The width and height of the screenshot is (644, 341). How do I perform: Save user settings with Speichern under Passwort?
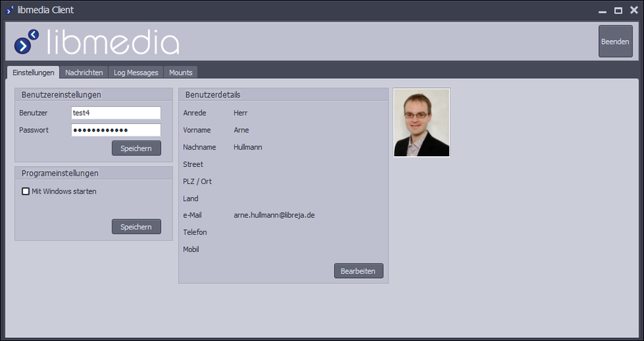click(137, 148)
